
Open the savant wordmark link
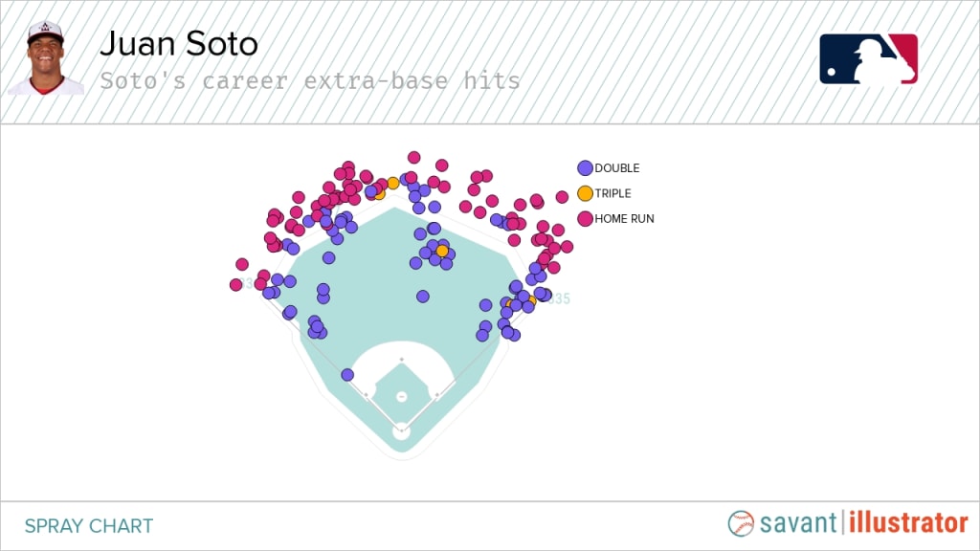pyautogui.click(x=799, y=523)
